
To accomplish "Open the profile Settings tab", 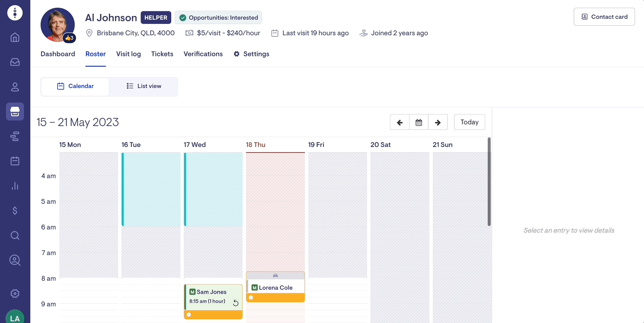I will click(x=251, y=54).
